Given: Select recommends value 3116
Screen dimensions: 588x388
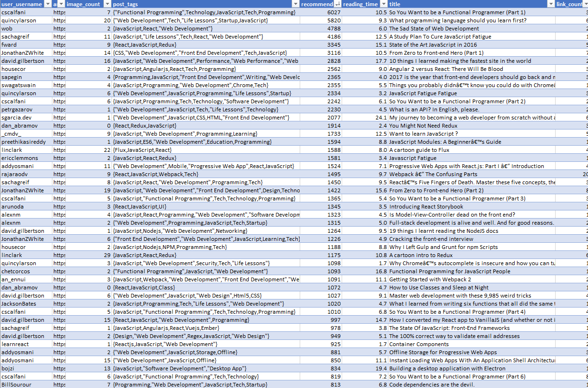Looking at the screenshot, I should tap(334, 53).
